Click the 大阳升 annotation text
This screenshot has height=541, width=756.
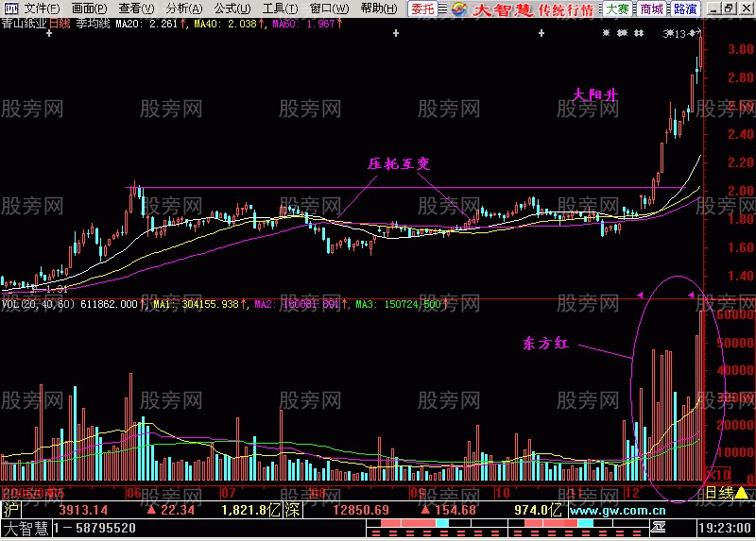[595, 95]
